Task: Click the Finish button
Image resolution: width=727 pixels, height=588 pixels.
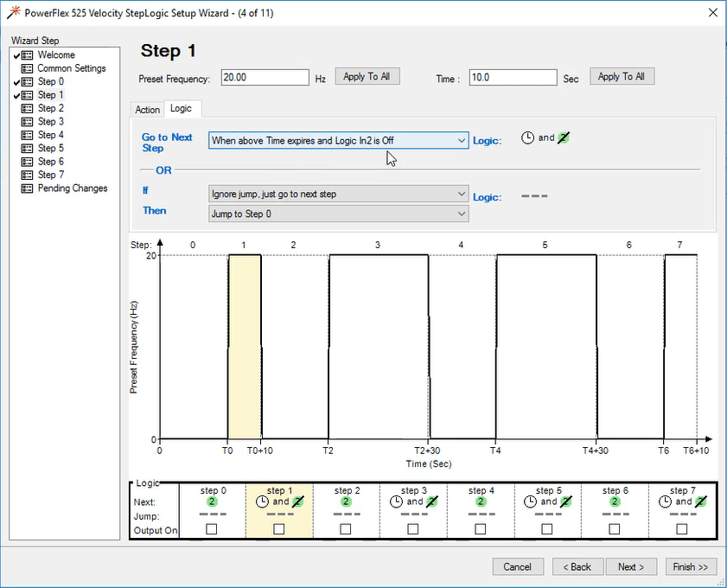Action: click(691, 566)
